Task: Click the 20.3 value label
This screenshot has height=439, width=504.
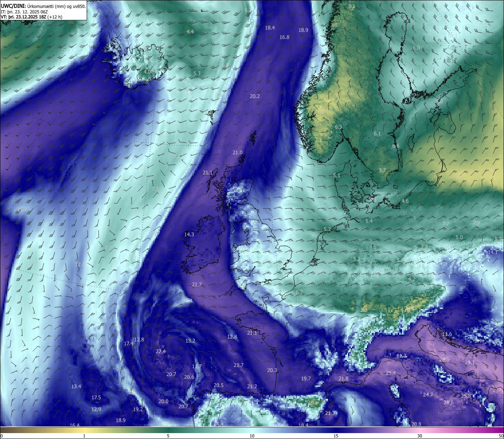Action: click(x=272, y=370)
